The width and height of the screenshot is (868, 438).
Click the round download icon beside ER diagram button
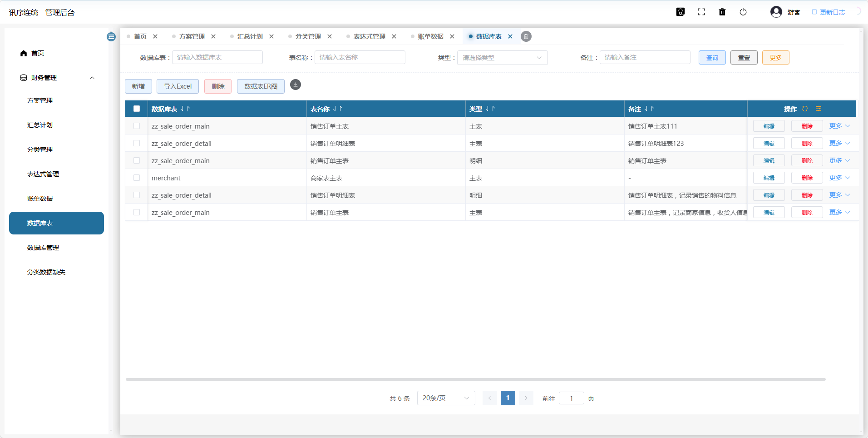(296, 85)
